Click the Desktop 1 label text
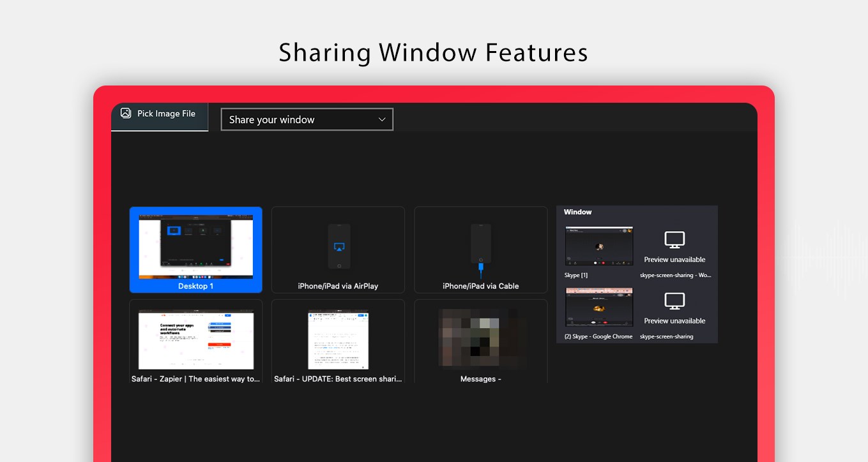The width and height of the screenshot is (868, 462). click(x=196, y=286)
